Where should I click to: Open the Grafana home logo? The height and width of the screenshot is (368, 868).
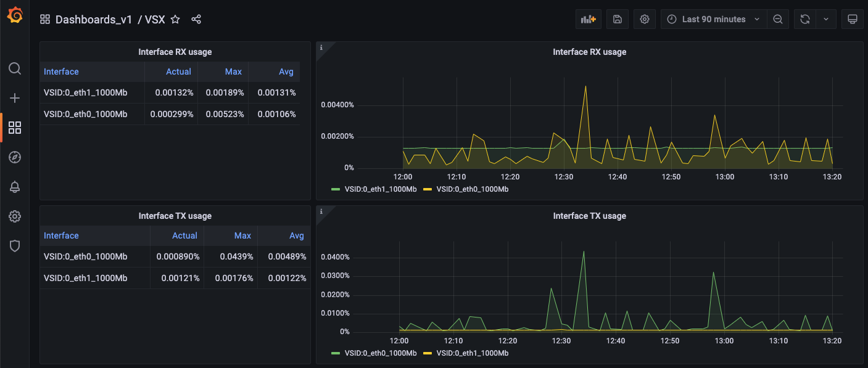(x=15, y=16)
